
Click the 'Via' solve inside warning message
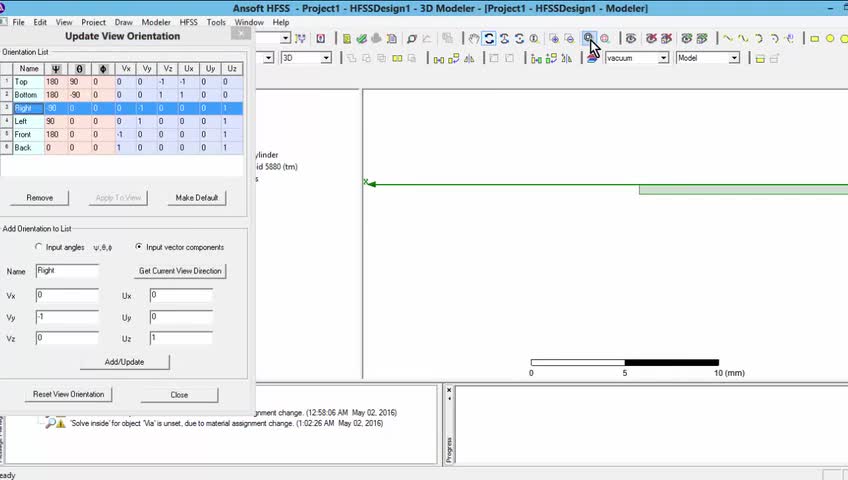pyautogui.click(x=227, y=423)
